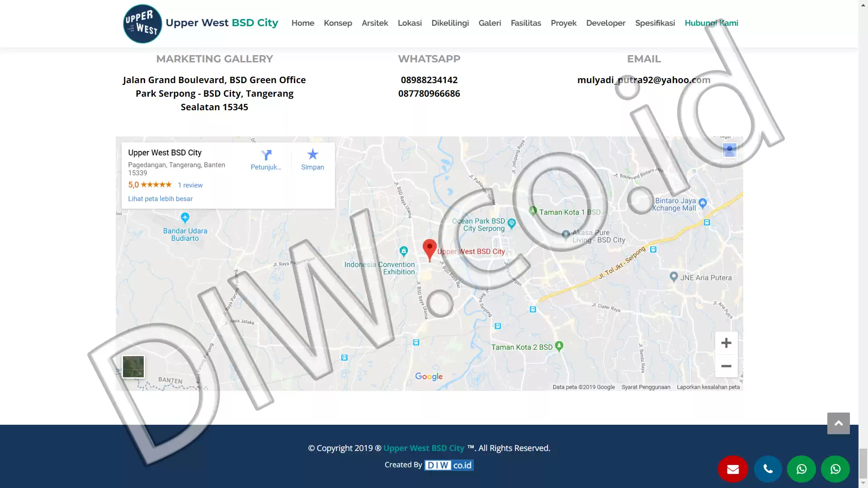The height and width of the screenshot is (488, 868).
Task: Zoom out on the map
Action: click(726, 366)
